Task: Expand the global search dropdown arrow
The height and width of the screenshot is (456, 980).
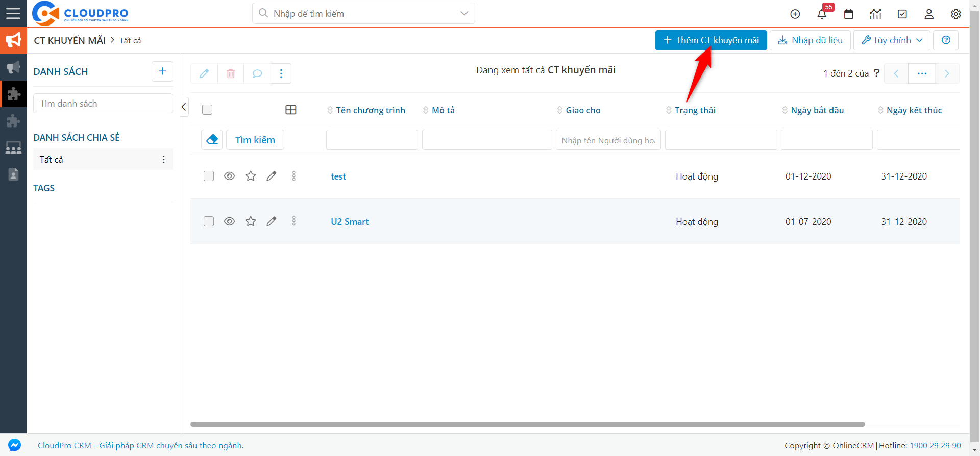Action: pos(464,13)
